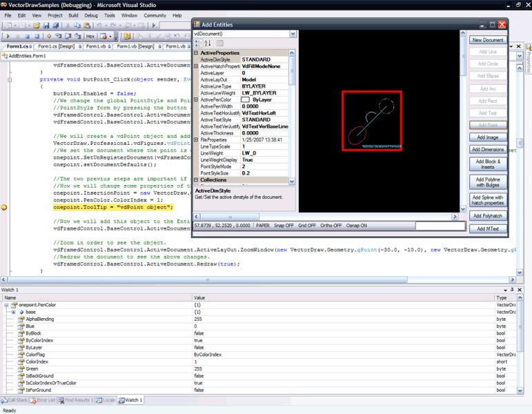Open the Tools menu
Viewport: 532px width, 414px height.
(x=110, y=15)
